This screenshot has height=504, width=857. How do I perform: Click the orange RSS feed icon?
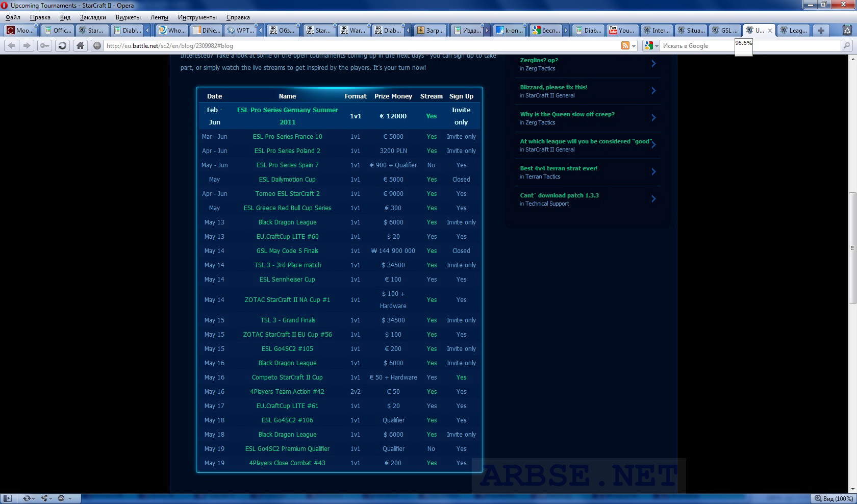625,45
